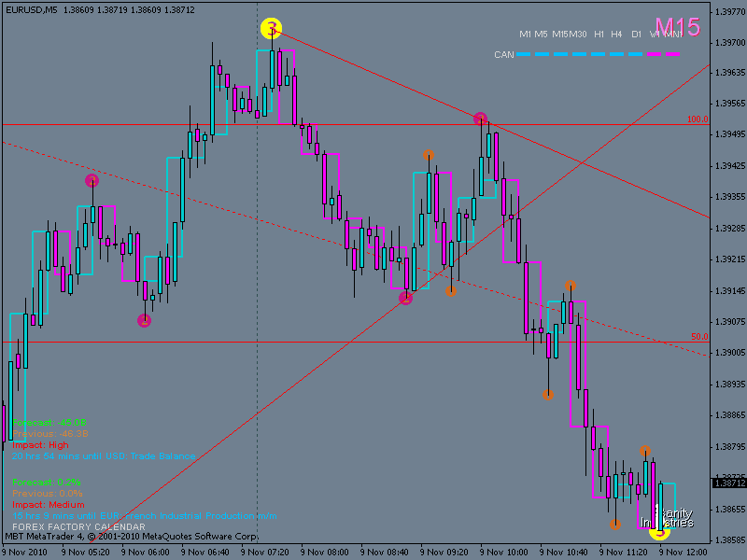Select the solid descending red trendline from the high
The height and width of the screenshot is (560, 747).
pos(491,123)
